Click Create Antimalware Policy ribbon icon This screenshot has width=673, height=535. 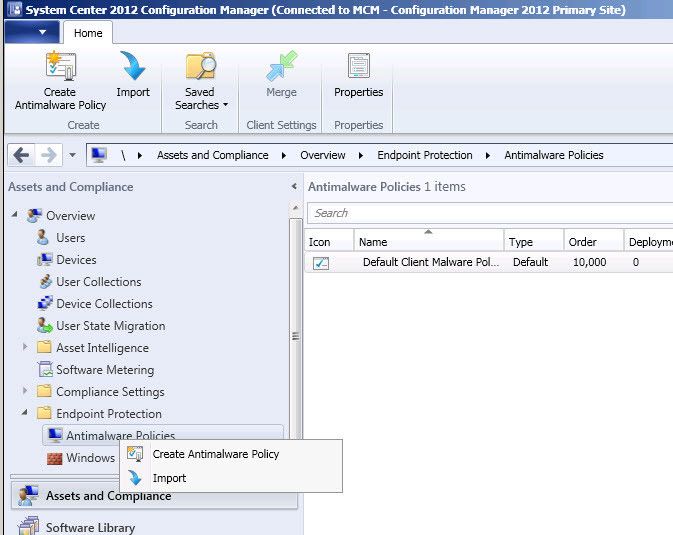pyautogui.click(x=61, y=66)
